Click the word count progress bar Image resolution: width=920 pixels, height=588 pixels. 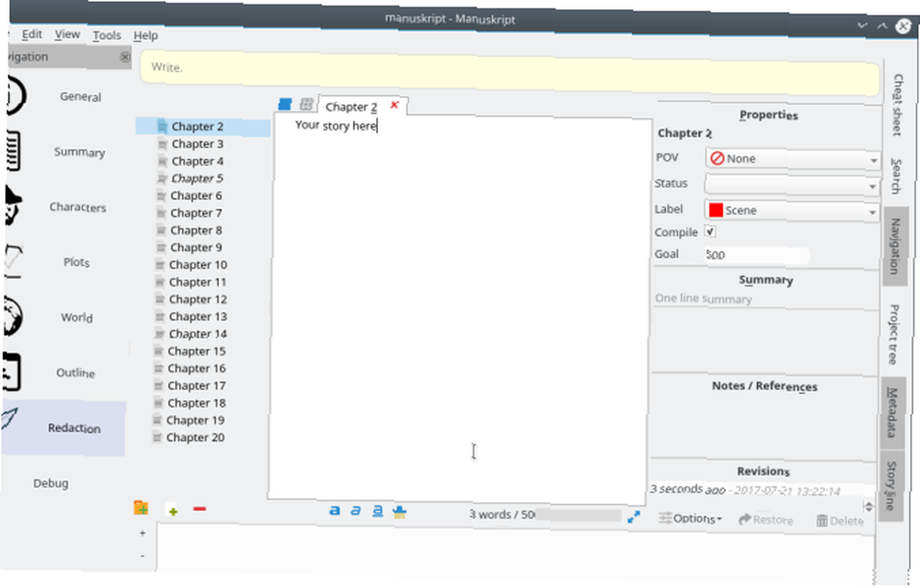click(x=577, y=515)
